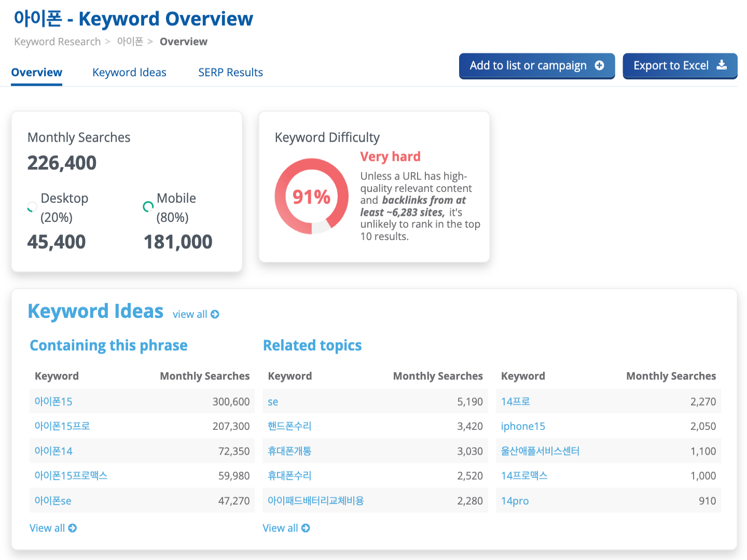Click the 울산애플서비스센터 keyword link
The width and height of the screenshot is (747, 560).
pyautogui.click(x=540, y=451)
